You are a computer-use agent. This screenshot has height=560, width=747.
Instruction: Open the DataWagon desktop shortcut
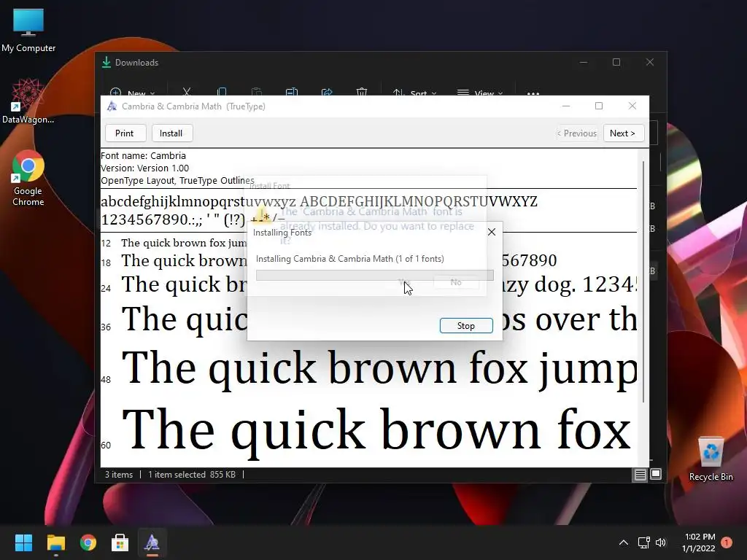coord(28,102)
